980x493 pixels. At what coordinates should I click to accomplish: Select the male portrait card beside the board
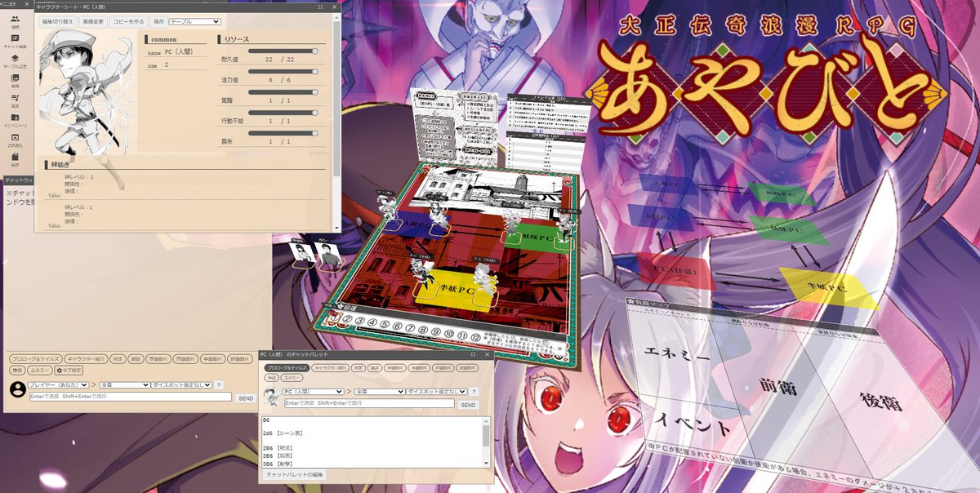click(x=328, y=255)
